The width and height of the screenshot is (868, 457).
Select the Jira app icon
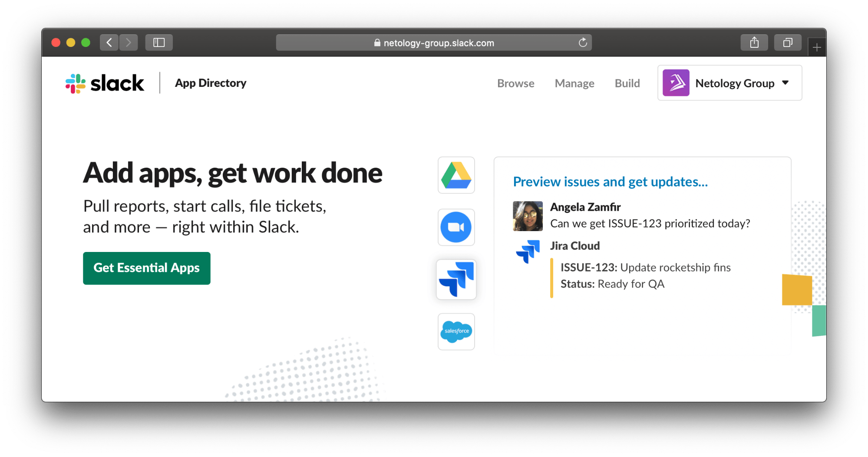tap(456, 279)
